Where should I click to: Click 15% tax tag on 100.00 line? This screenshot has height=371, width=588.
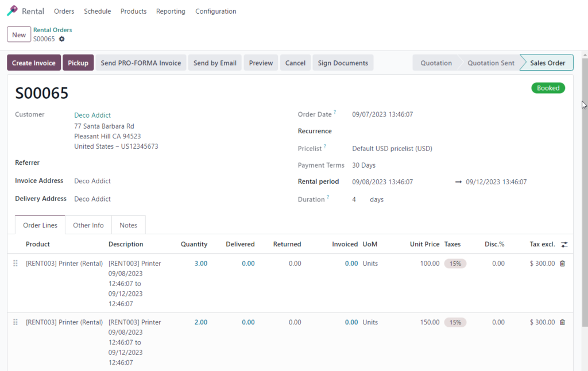[x=455, y=264]
